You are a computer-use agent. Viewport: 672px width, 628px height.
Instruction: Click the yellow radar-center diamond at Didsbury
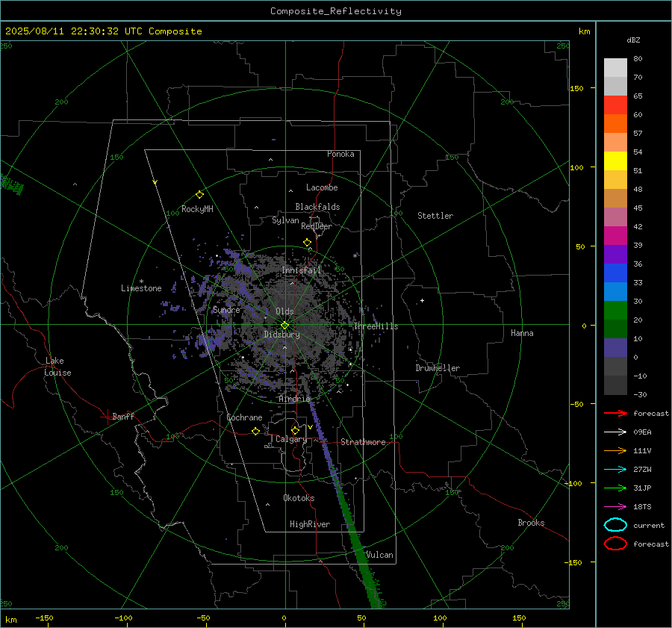(x=285, y=326)
